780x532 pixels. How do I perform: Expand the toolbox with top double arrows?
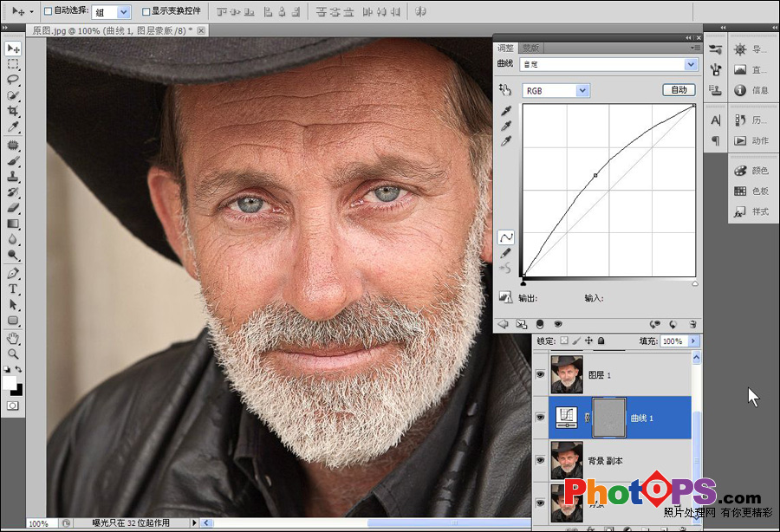click(x=4, y=28)
